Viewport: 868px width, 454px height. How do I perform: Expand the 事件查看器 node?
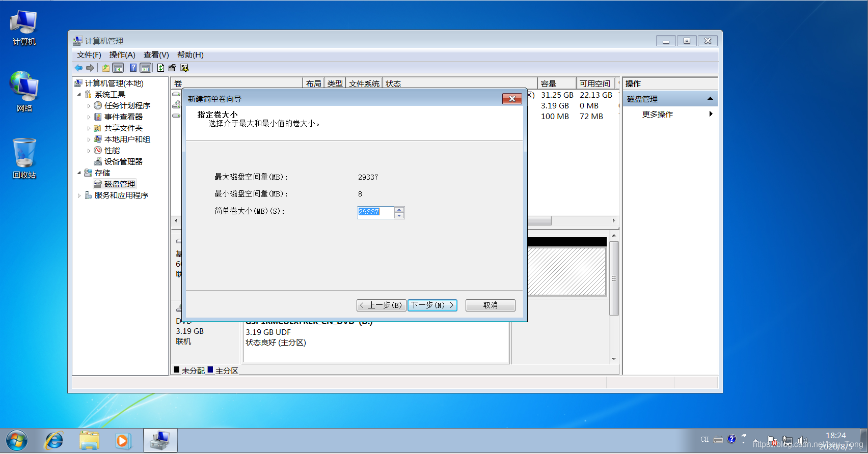(89, 117)
